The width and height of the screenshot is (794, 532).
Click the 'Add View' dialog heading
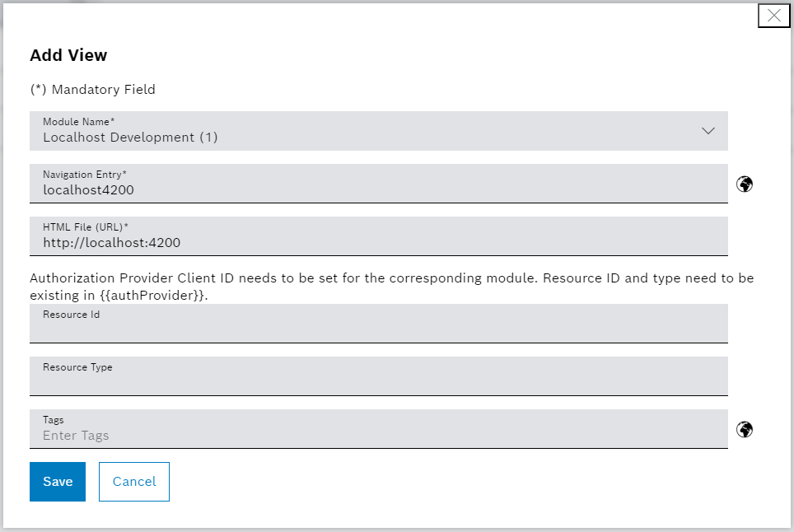tap(68, 56)
